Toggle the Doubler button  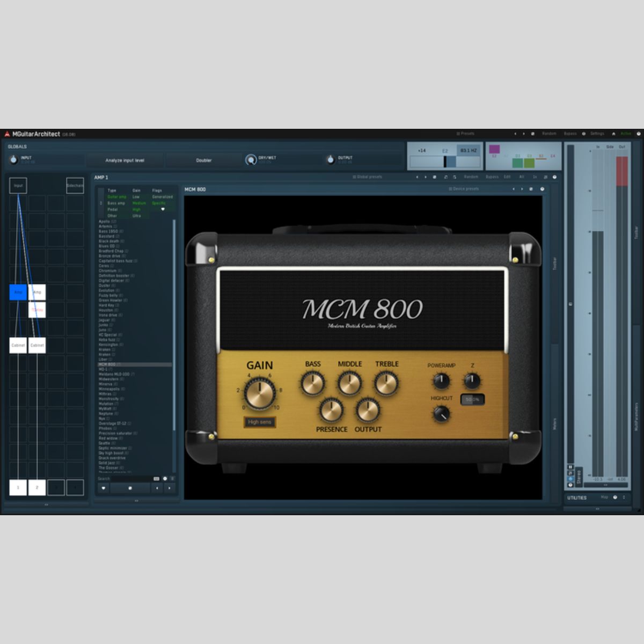coord(204,160)
